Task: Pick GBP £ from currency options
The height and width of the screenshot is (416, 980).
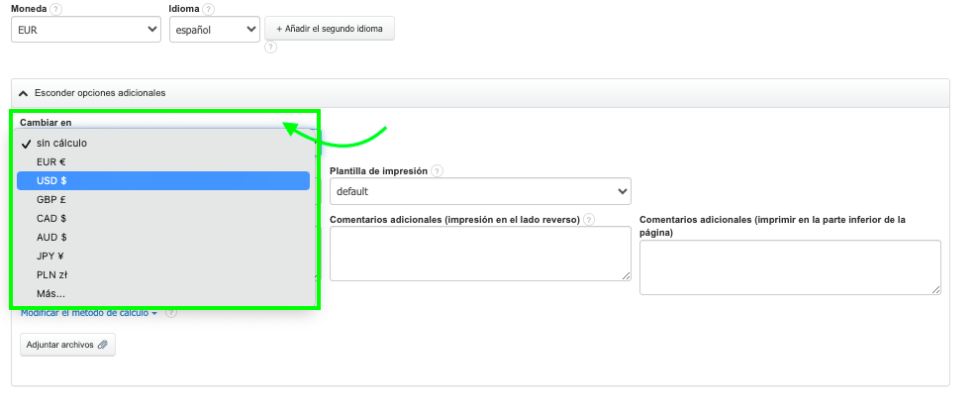Action: tap(163, 199)
